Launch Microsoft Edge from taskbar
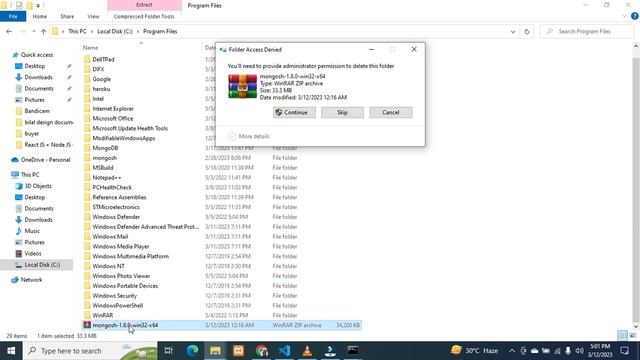Viewport: 640px width, 360px height. tap(192, 351)
